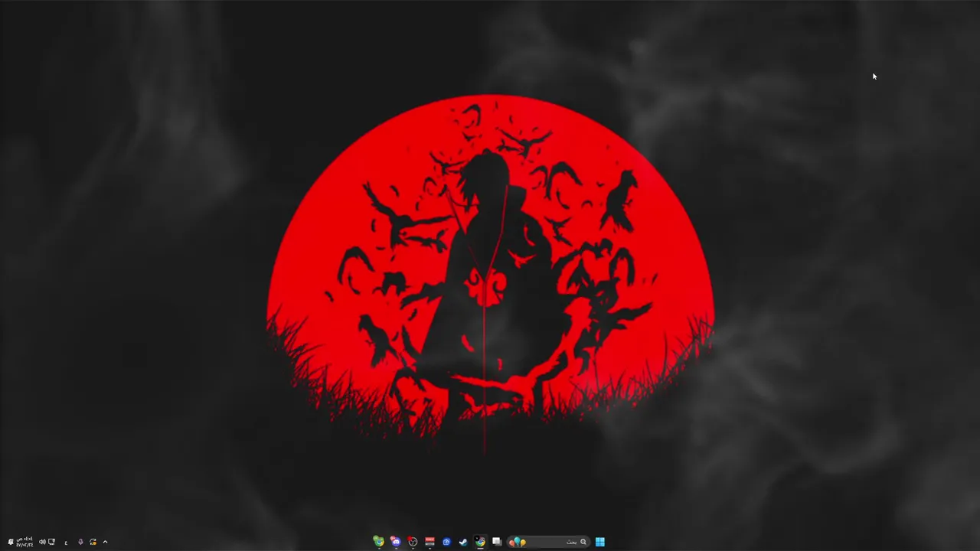980x551 pixels.
Task: Switch the input language indicator
Action: (66, 543)
